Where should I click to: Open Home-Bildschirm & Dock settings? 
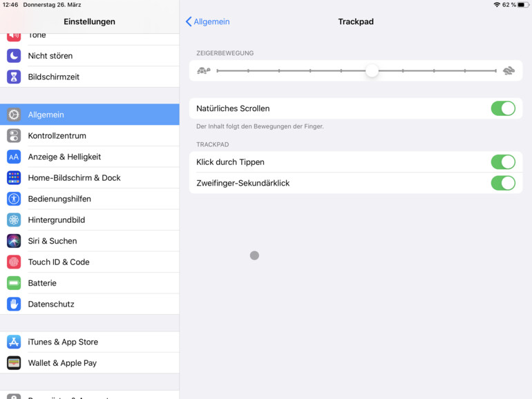tap(74, 178)
